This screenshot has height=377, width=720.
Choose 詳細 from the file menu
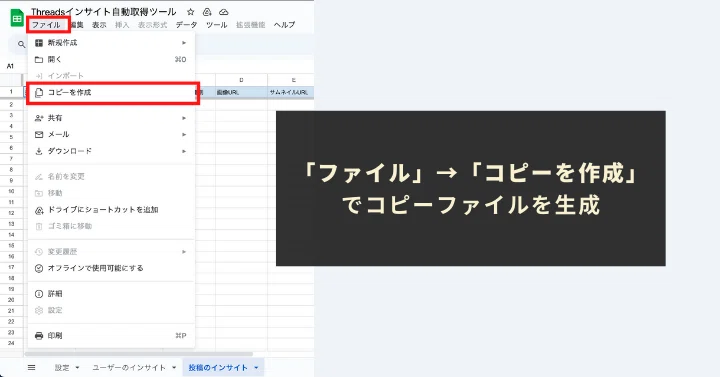coord(112,294)
